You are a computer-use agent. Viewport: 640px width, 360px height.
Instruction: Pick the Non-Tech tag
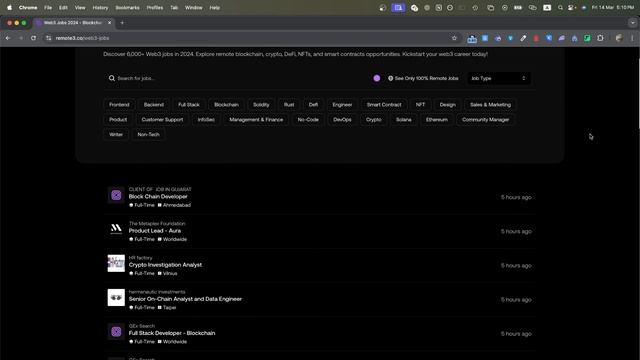coord(148,134)
